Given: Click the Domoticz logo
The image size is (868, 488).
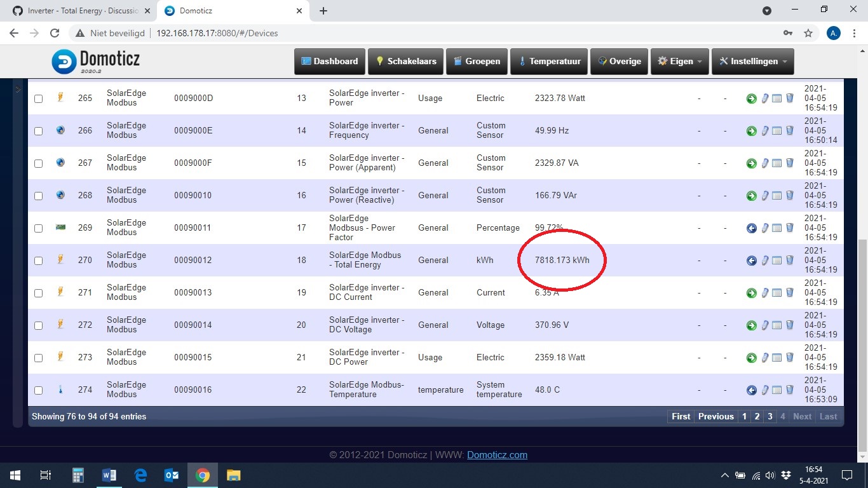Looking at the screenshot, I should tap(95, 62).
